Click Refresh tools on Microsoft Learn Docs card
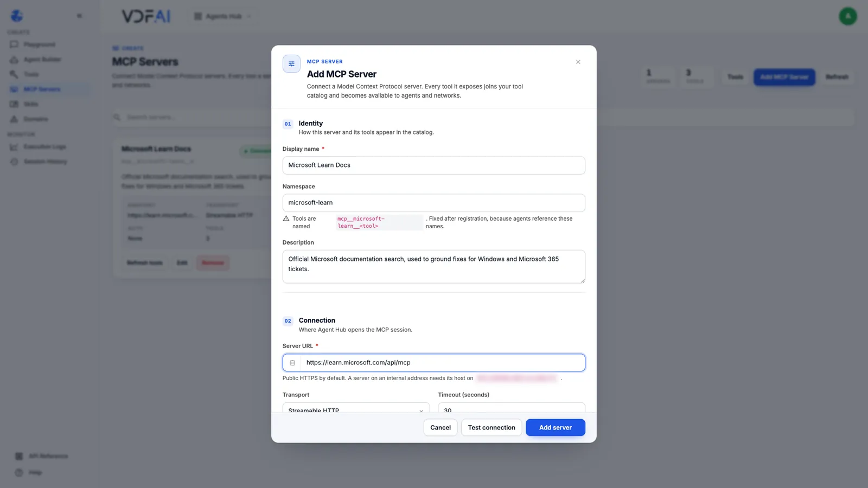The width and height of the screenshot is (868, 488). (x=145, y=263)
